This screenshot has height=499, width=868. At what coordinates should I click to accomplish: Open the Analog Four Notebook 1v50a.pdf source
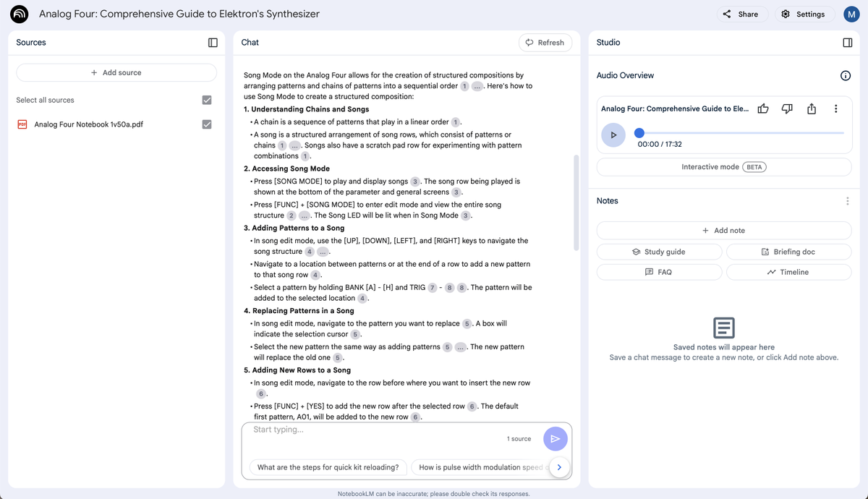tap(89, 124)
